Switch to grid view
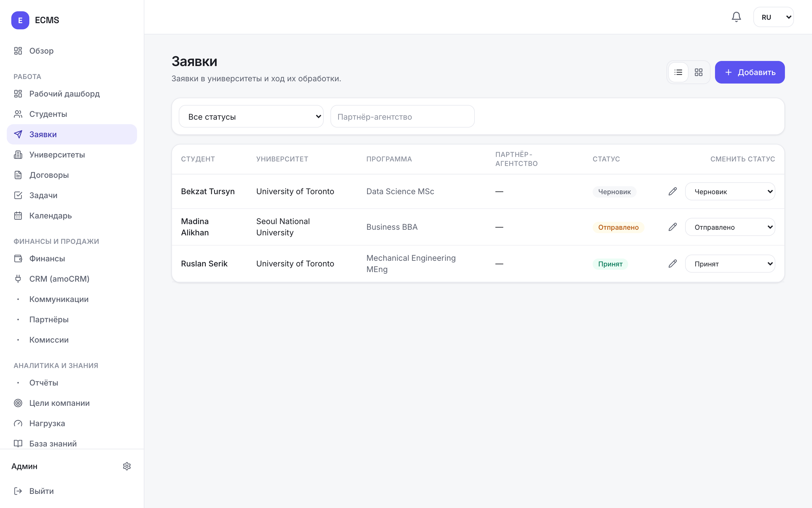Viewport: 812px width, 508px height. [699, 72]
